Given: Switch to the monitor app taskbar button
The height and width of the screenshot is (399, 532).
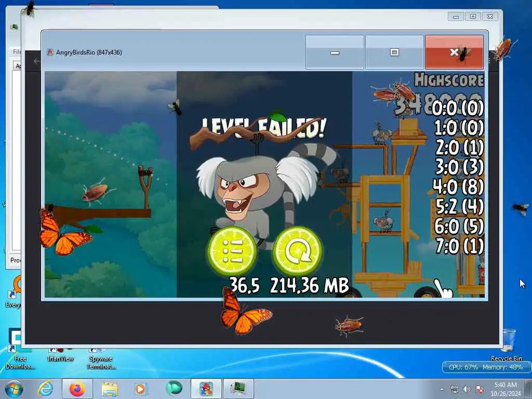Looking at the screenshot, I should tap(238, 389).
